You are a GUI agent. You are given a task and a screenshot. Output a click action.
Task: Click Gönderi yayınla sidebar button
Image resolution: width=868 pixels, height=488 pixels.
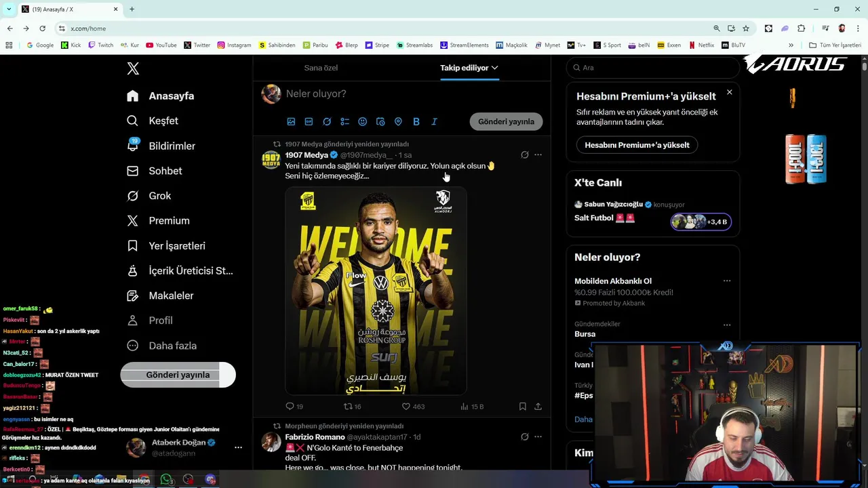pos(178,375)
